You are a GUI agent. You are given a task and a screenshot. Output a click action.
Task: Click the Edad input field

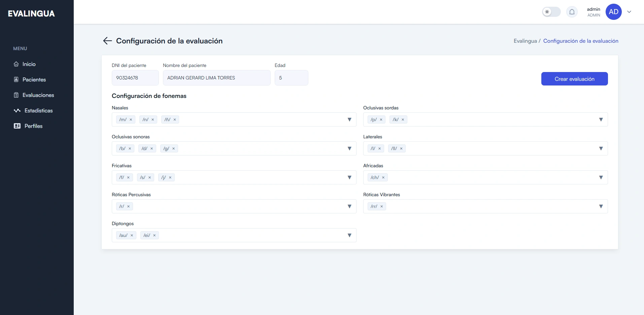(291, 78)
